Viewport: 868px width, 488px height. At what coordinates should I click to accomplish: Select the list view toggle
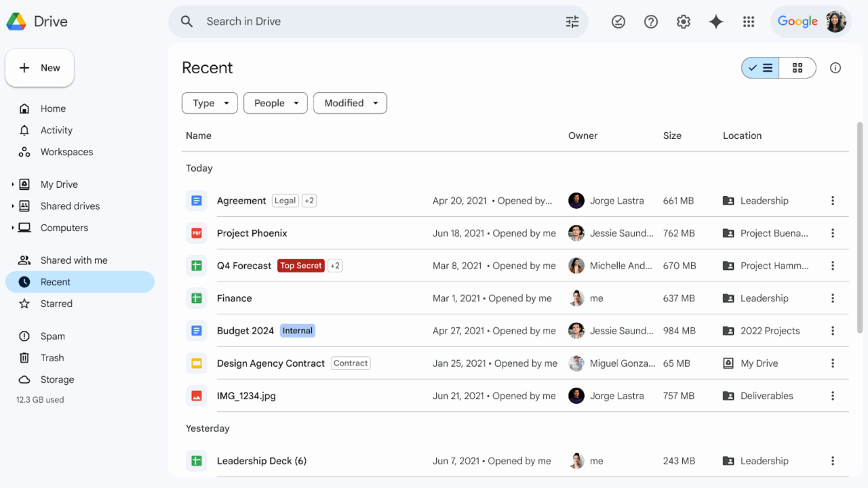click(x=759, y=68)
